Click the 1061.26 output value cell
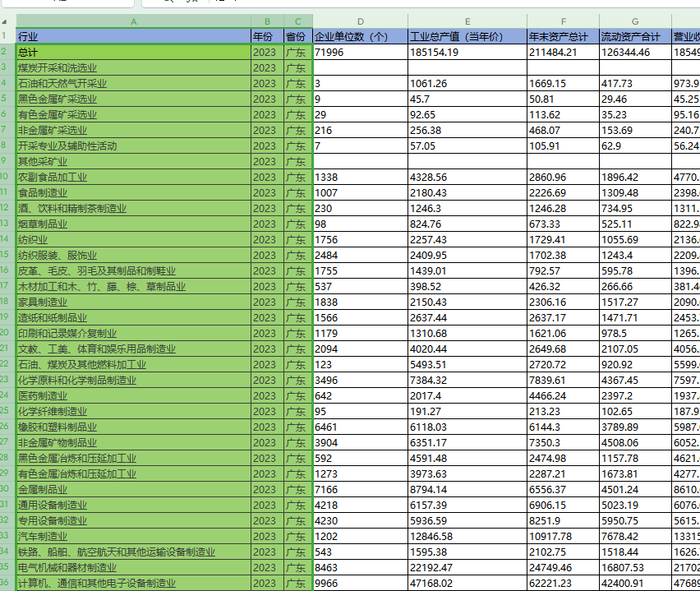This screenshot has width=700, height=591. 467,84
